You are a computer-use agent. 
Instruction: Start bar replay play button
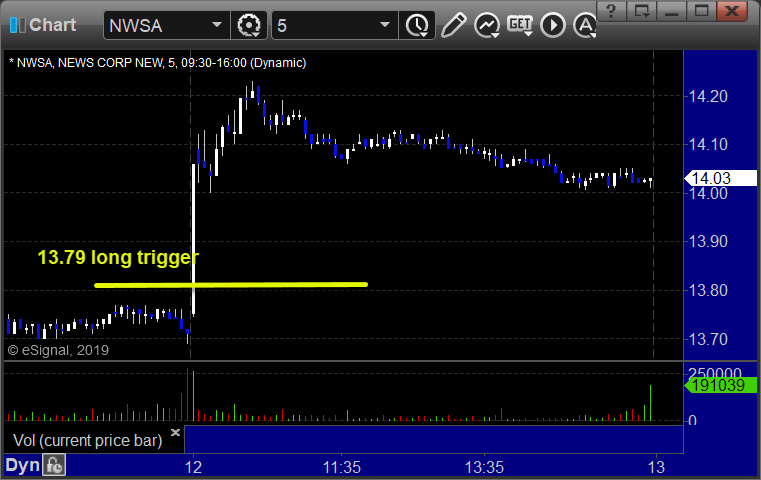(553, 25)
